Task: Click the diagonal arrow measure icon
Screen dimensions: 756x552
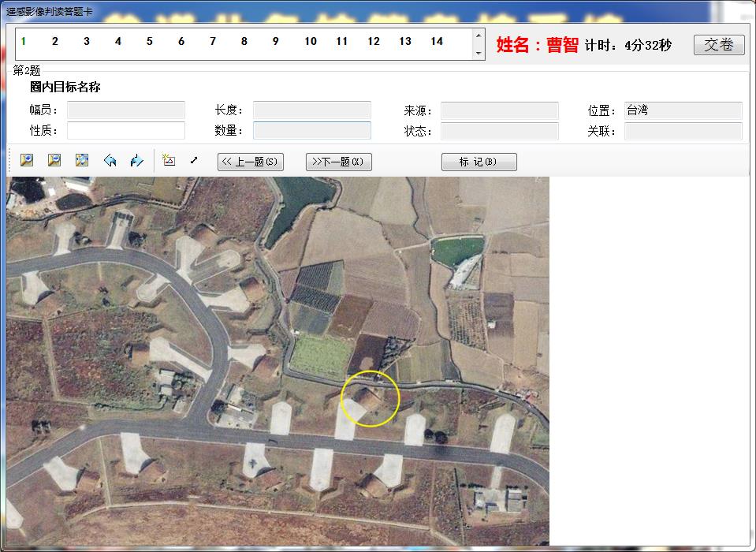Action: click(x=194, y=161)
